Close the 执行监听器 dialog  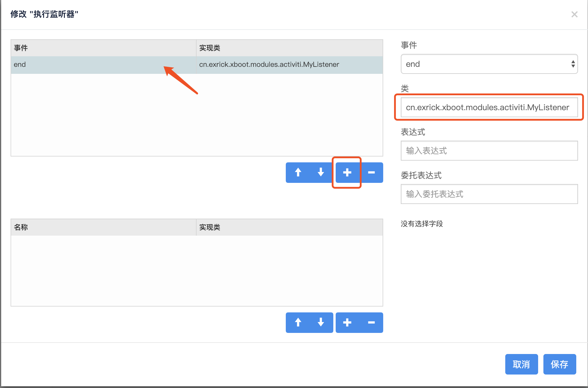click(574, 14)
